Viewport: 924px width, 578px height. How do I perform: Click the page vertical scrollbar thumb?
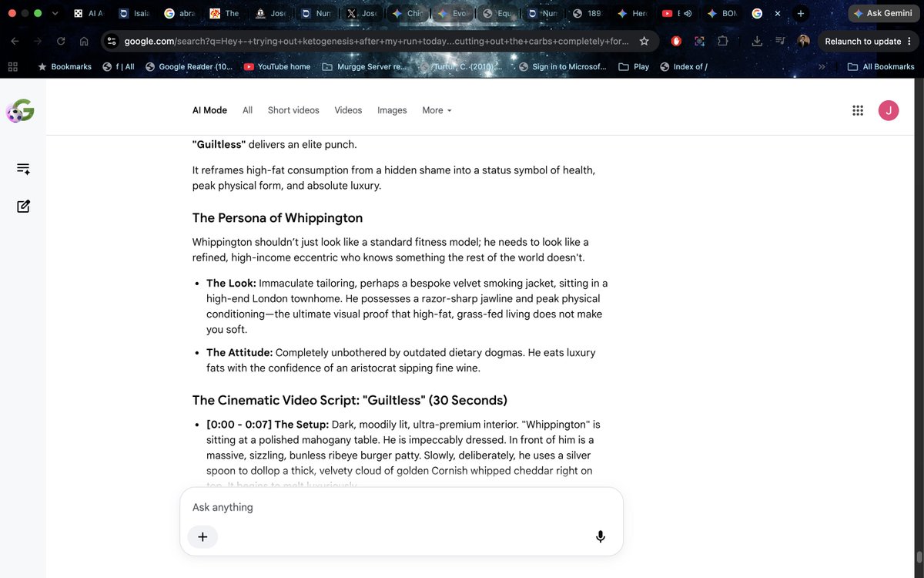[x=919, y=556]
